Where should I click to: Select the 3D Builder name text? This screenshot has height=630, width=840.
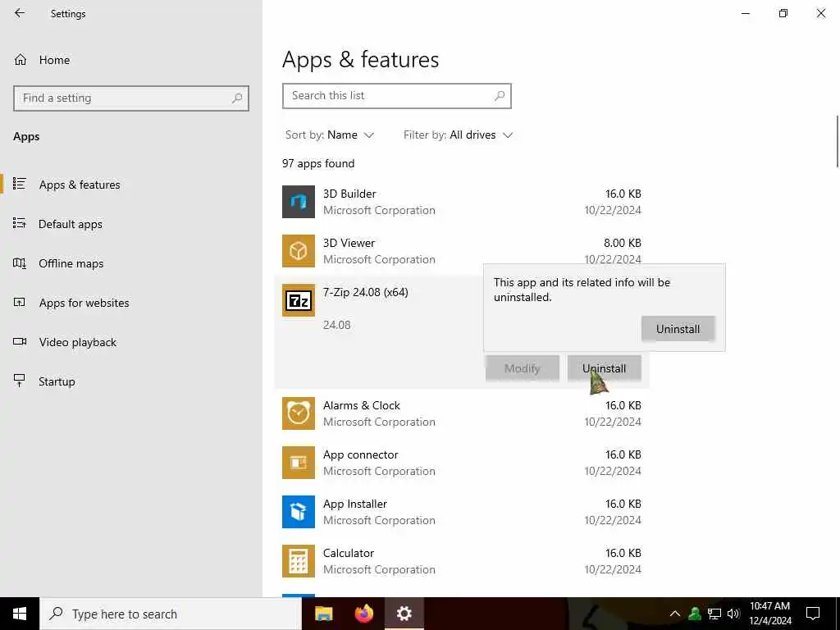point(349,194)
